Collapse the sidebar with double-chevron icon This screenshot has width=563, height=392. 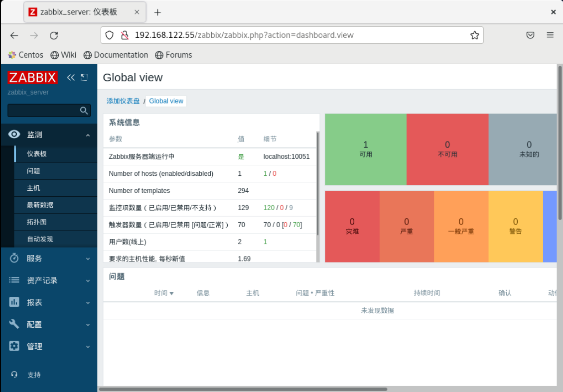71,77
